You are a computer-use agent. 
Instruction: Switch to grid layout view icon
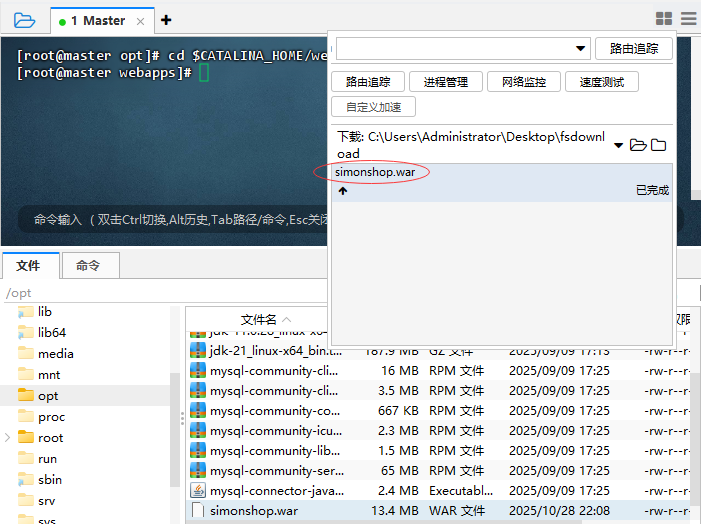click(x=664, y=19)
